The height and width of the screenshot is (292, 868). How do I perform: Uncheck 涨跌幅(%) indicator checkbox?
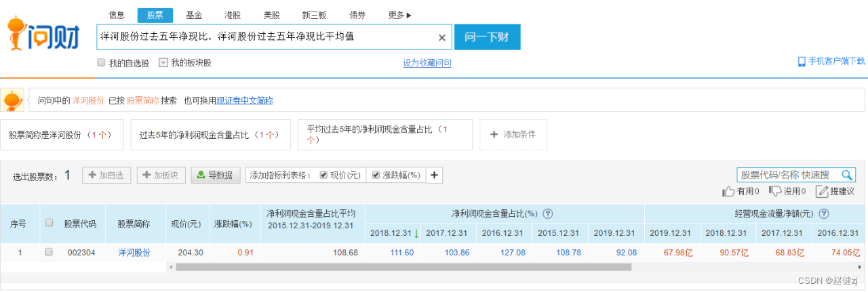376,175
